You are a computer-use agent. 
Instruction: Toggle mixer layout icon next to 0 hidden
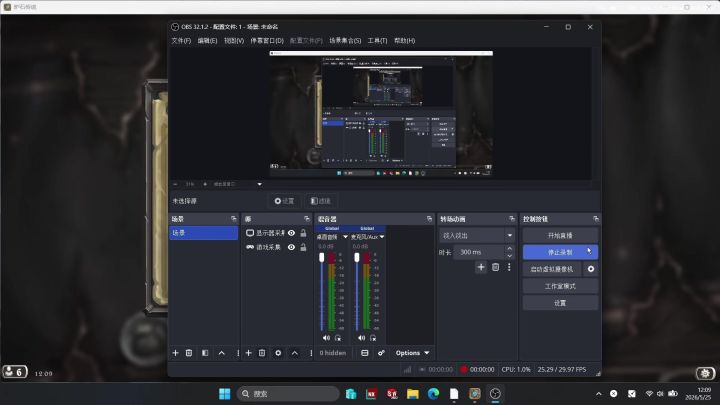coord(365,353)
